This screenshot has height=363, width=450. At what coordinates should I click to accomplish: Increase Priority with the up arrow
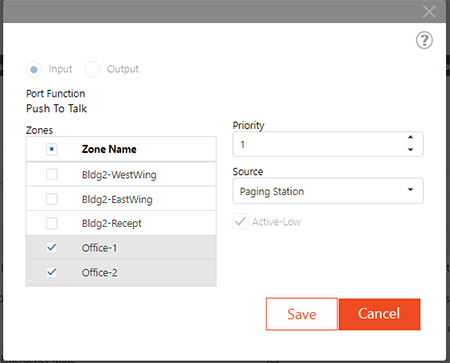(410, 137)
